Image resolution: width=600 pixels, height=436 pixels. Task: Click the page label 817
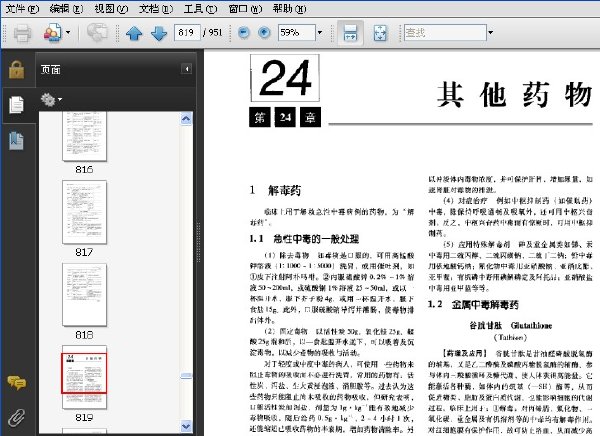click(x=84, y=252)
